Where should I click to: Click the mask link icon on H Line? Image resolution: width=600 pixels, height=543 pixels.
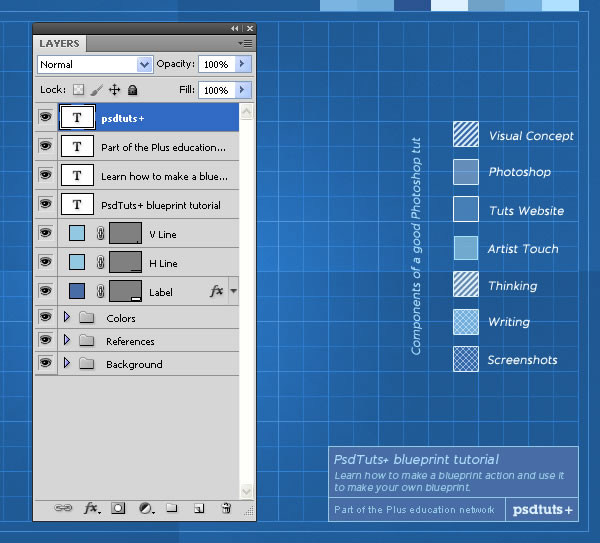(100, 262)
